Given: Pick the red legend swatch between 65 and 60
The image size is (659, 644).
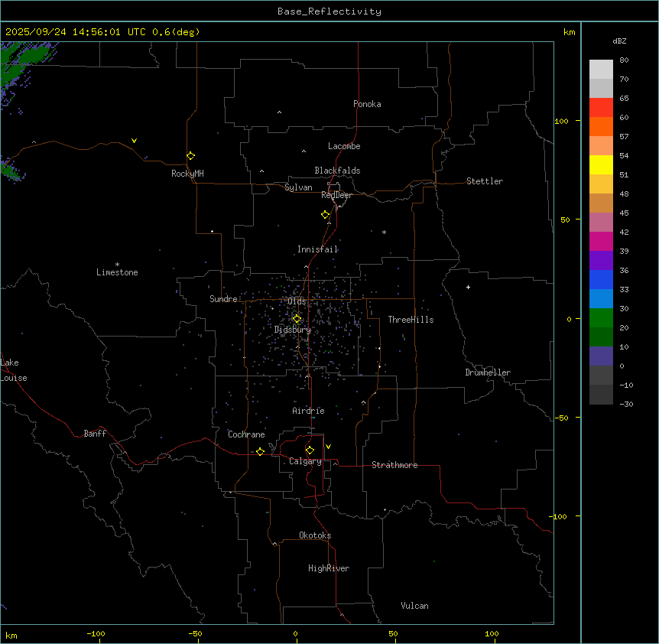Looking at the screenshot, I should tap(601, 108).
